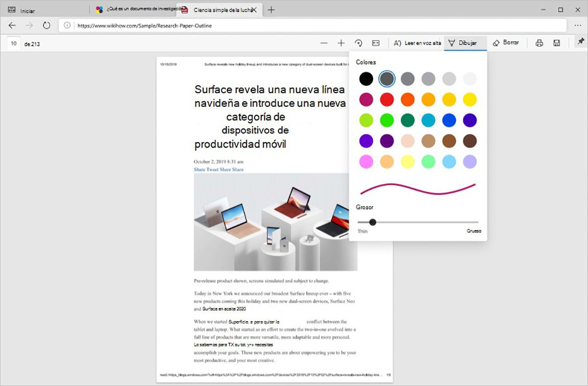Choose the pastel lavender swatch

point(470,162)
